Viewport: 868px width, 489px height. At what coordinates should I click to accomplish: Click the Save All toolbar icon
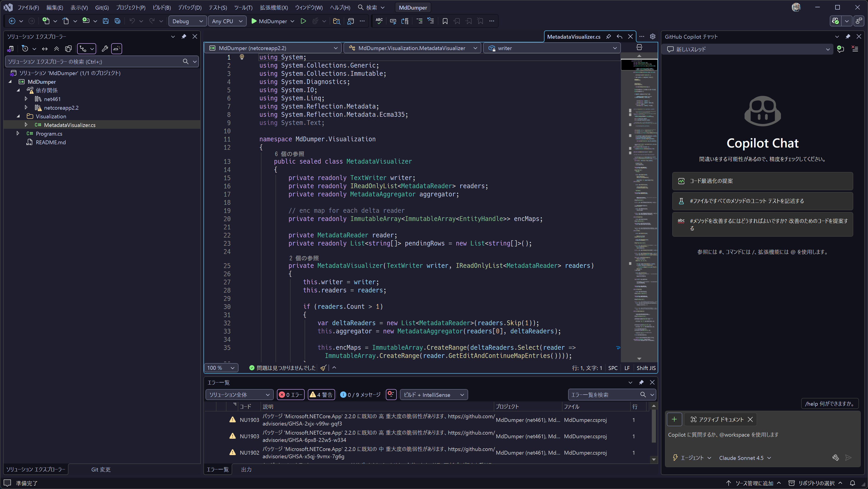pyautogui.click(x=117, y=21)
